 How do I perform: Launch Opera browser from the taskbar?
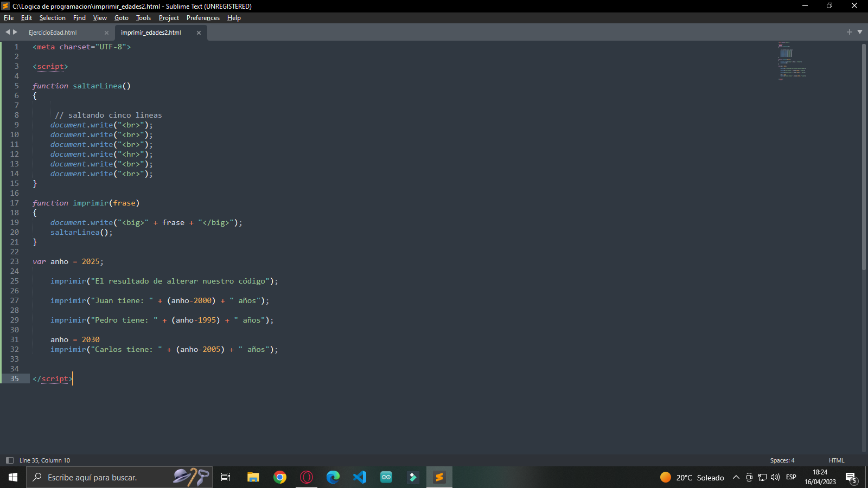[307, 477]
